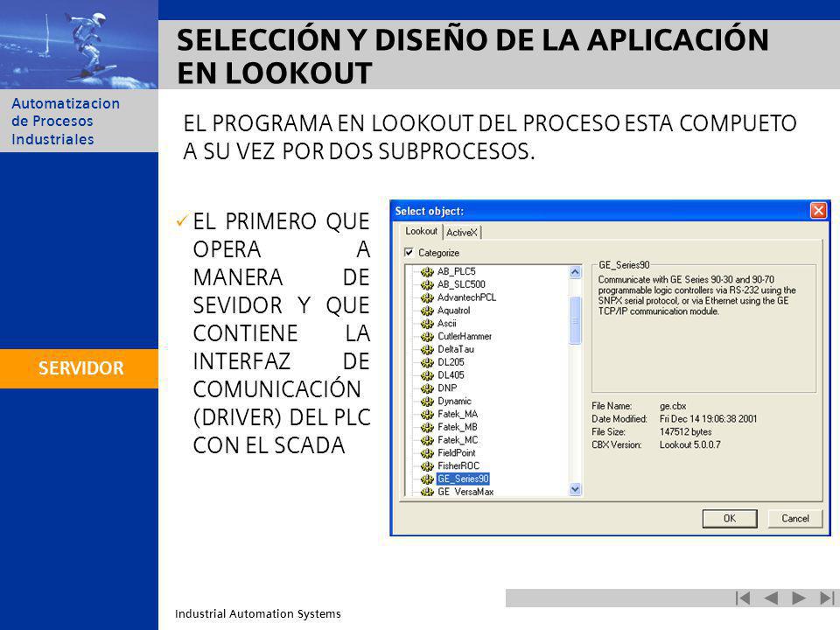Image resolution: width=840 pixels, height=630 pixels.
Task: Switch to the Lookout tab
Action: (x=421, y=231)
